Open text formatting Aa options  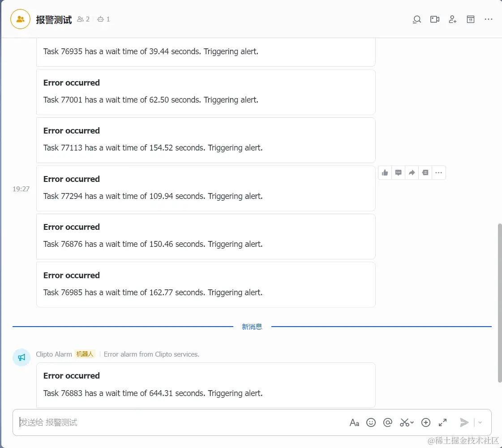(x=354, y=423)
